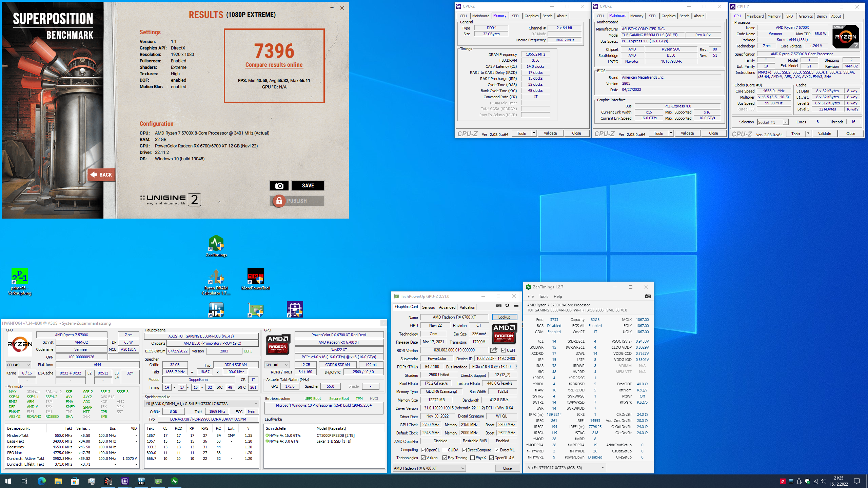
Task: Open Ryzen DRAM Calculator desktop icon
Action: (x=216, y=282)
